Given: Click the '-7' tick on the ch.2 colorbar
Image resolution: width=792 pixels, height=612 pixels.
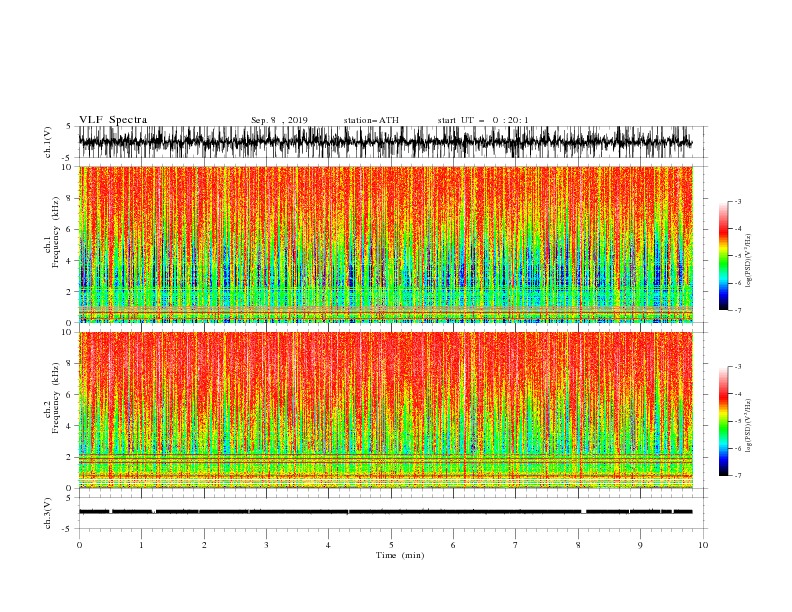Looking at the screenshot, I should (737, 476).
